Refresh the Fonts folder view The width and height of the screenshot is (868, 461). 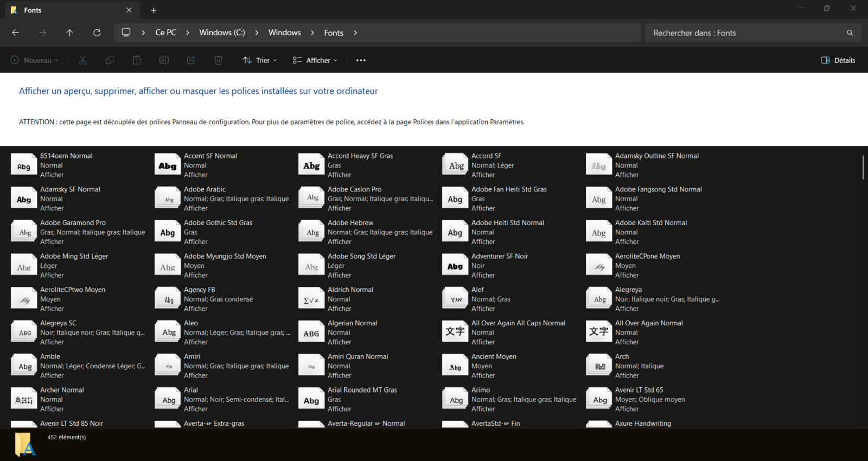[97, 33]
